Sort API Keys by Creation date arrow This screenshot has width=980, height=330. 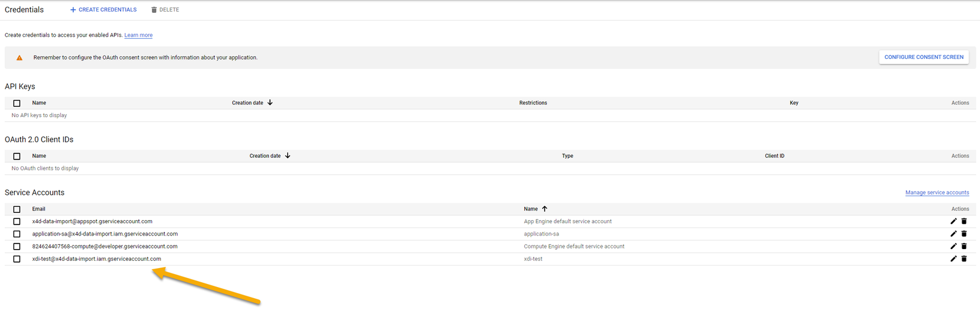click(x=270, y=103)
